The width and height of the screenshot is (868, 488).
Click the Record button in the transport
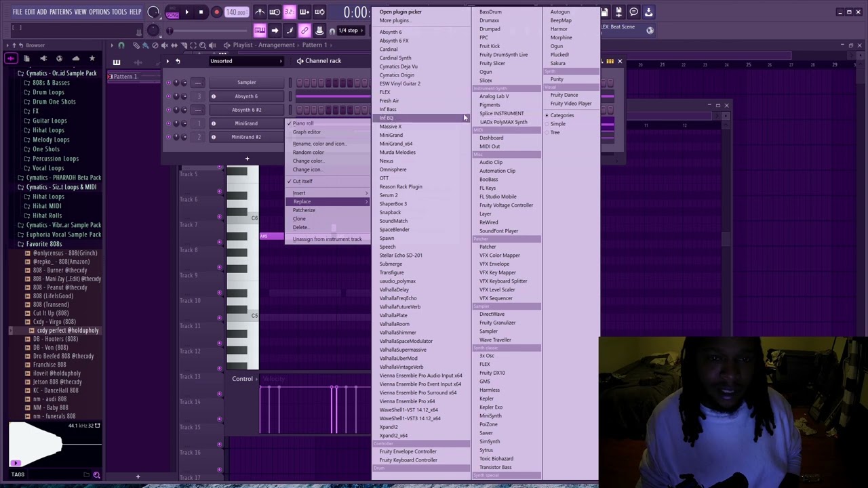point(216,12)
